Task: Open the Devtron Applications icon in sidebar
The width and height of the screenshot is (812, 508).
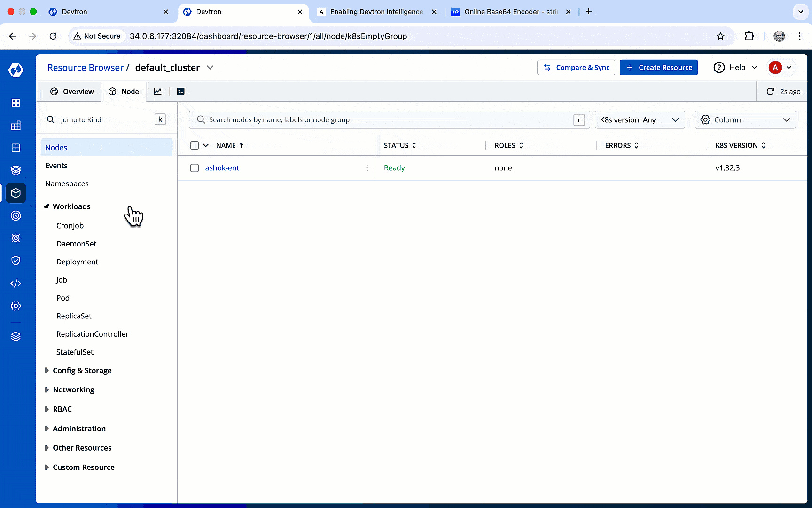Action: 16,103
